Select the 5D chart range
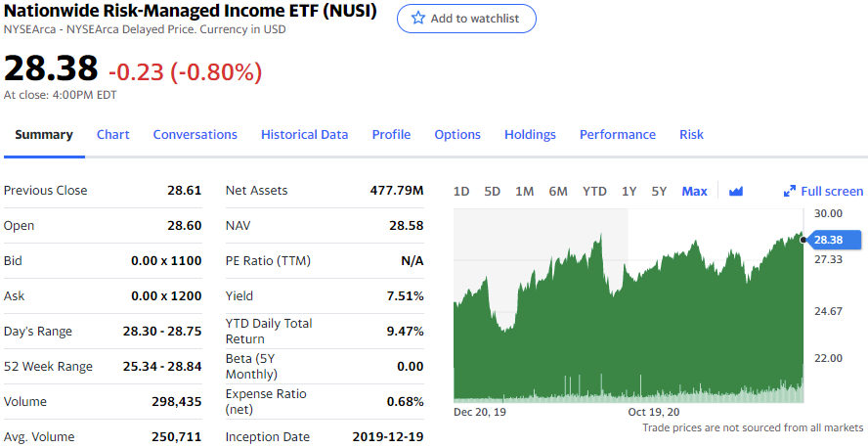 [492, 192]
